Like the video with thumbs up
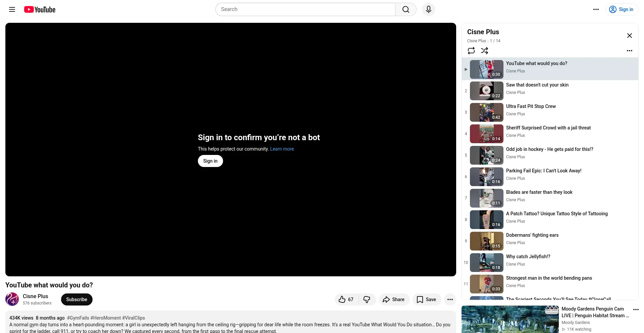This screenshot has height=333, width=644. tap(346, 299)
